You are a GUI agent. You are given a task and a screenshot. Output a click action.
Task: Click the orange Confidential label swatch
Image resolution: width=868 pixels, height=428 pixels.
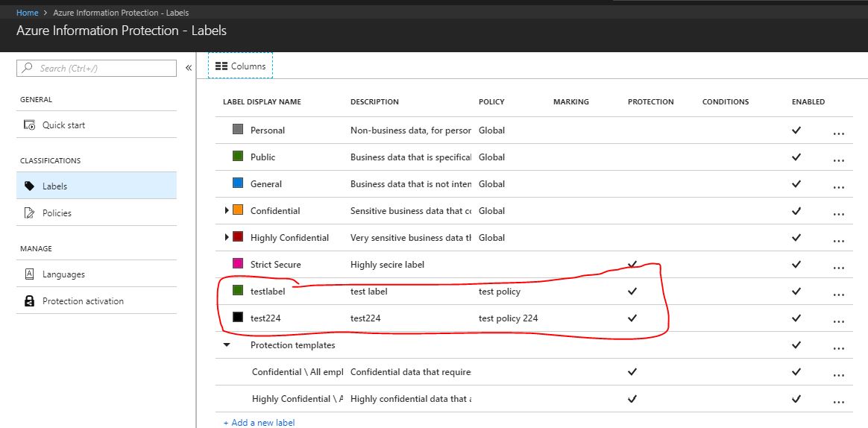pyautogui.click(x=238, y=210)
